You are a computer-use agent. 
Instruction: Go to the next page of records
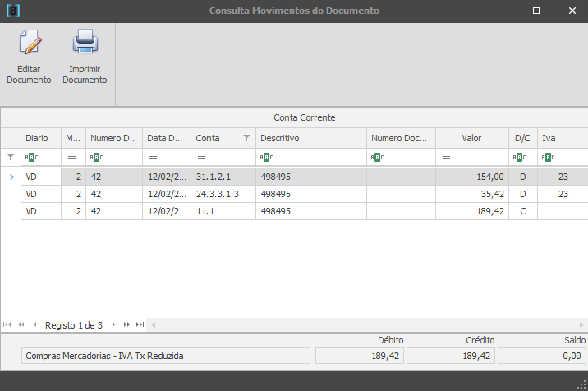tap(127, 325)
